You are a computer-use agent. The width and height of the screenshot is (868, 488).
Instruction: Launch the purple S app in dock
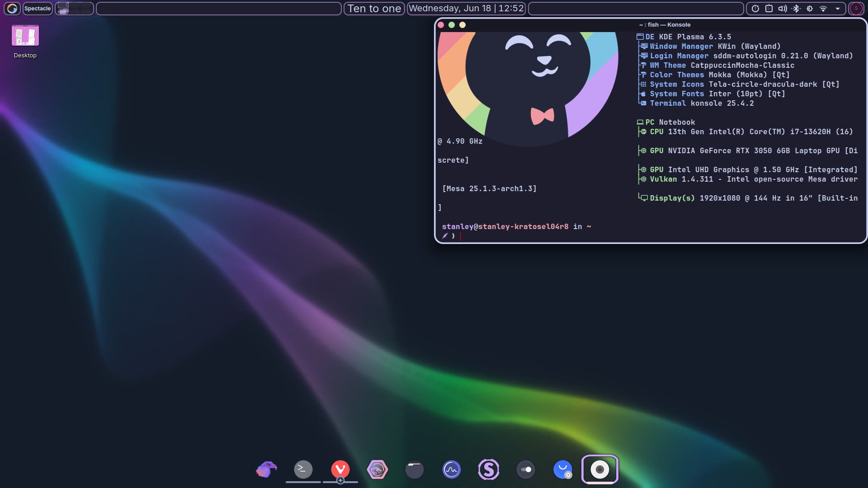[489, 469]
